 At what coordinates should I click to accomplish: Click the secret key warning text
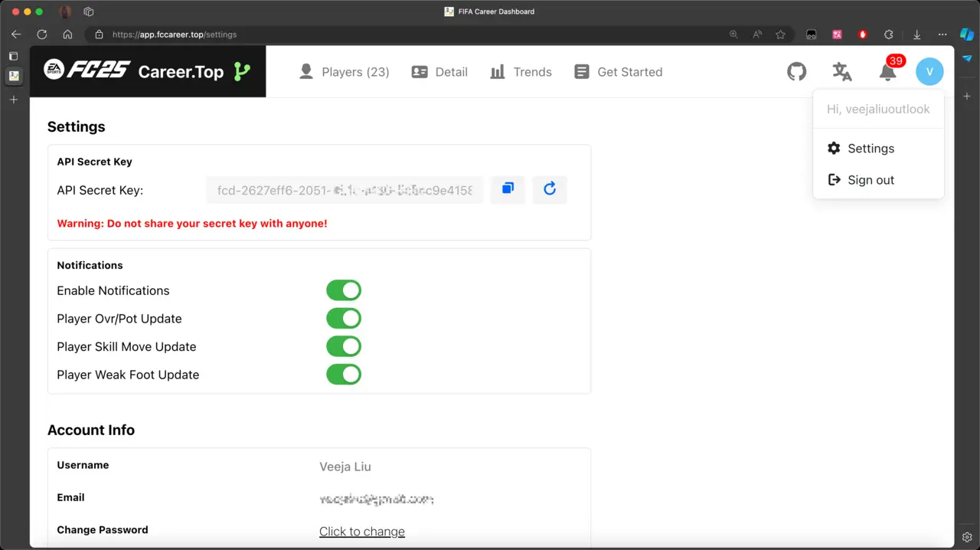(192, 224)
